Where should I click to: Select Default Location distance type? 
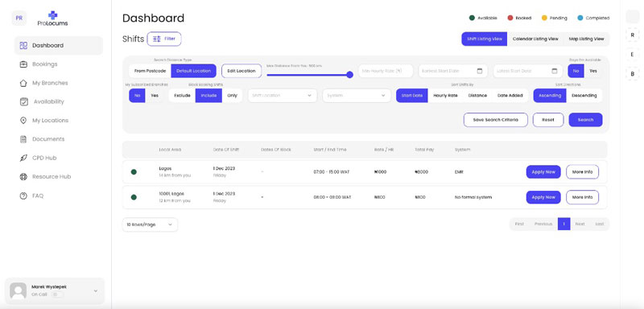coord(193,71)
